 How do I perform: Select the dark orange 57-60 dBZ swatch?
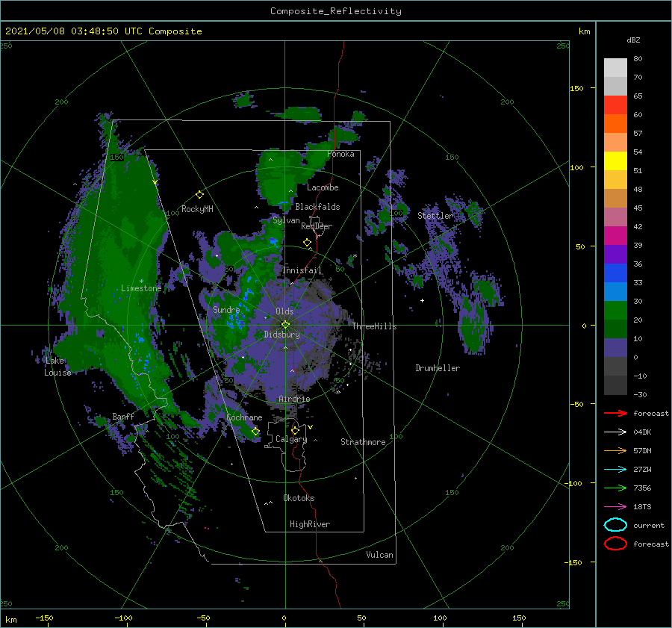coord(615,124)
